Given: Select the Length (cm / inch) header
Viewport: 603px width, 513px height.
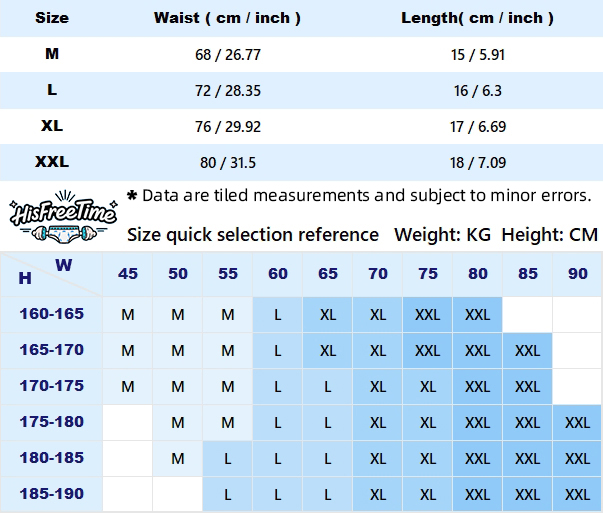Looking at the screenshot, I should tap(477, 18).
